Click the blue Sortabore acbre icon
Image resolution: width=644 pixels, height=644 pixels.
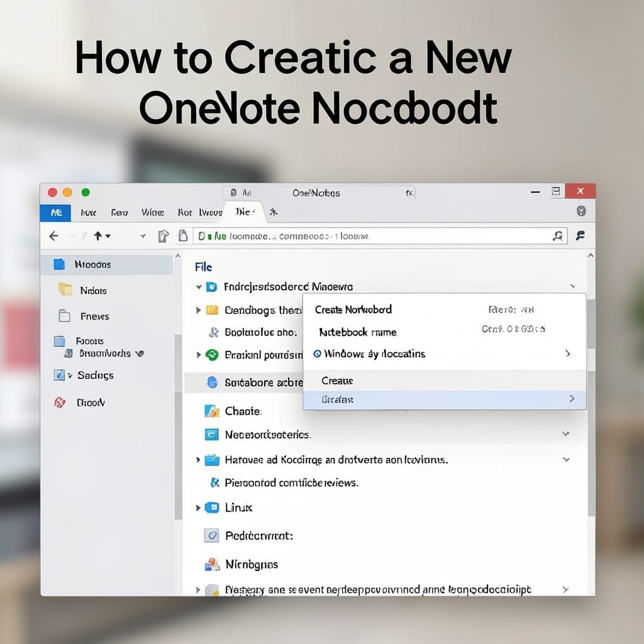pyautogui.click(x=212, y=382)
